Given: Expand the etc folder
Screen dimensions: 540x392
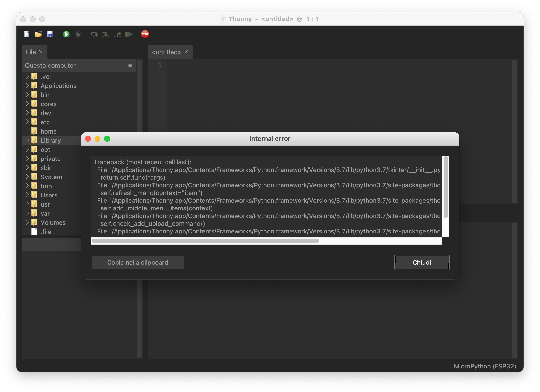Looking at the screenshot, I should [27, 122].
